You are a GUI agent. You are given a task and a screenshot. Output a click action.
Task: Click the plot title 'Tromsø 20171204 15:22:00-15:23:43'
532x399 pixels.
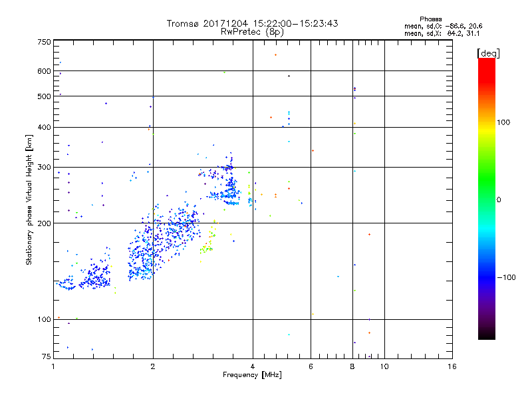(x=252, y=23)
